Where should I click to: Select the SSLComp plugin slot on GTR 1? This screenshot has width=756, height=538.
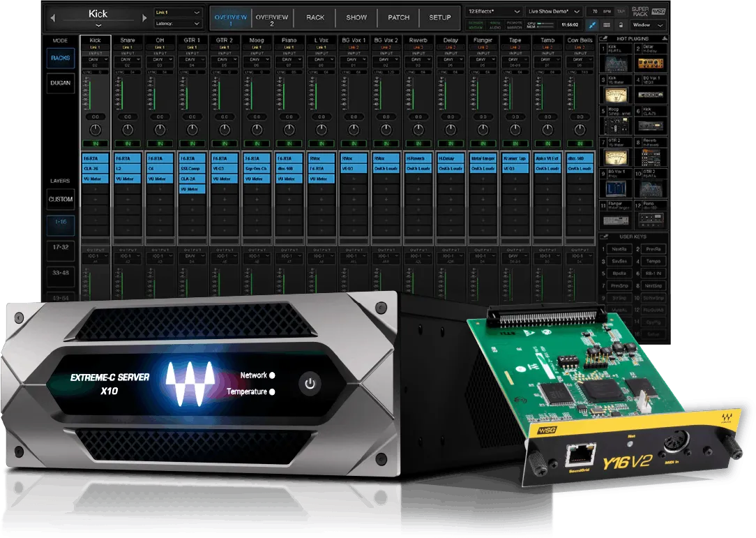[192, 169]
